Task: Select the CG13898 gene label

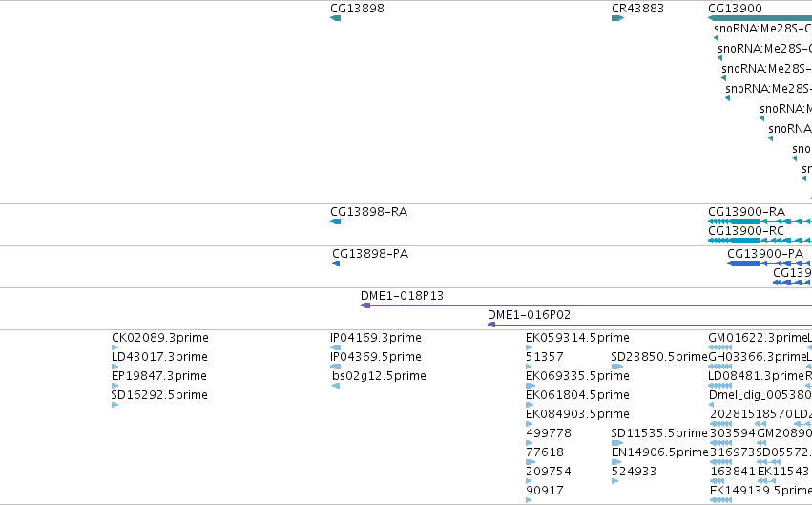Action: click(x=357, y=9)
